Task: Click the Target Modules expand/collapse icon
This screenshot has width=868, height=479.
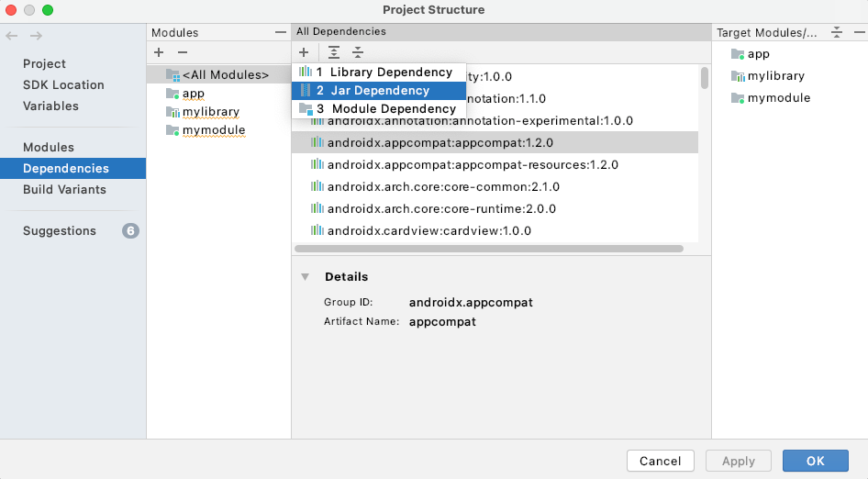Action: coord(836,32)
